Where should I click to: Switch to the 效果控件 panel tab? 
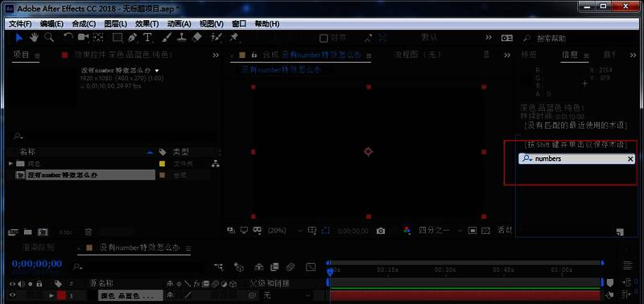[123, 55]
